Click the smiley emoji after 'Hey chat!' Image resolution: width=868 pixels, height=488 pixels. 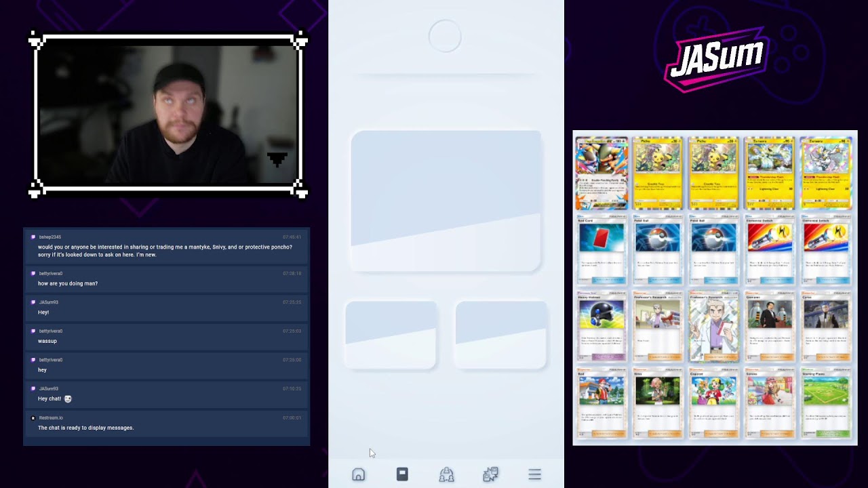[68, 399]
